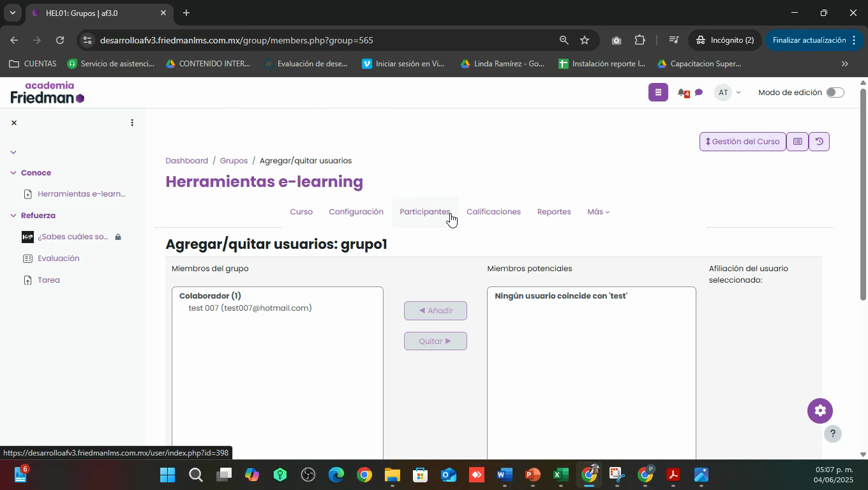Switch to the Participantes tab
This screenshot has height=490, width=868.
point(425,212)
